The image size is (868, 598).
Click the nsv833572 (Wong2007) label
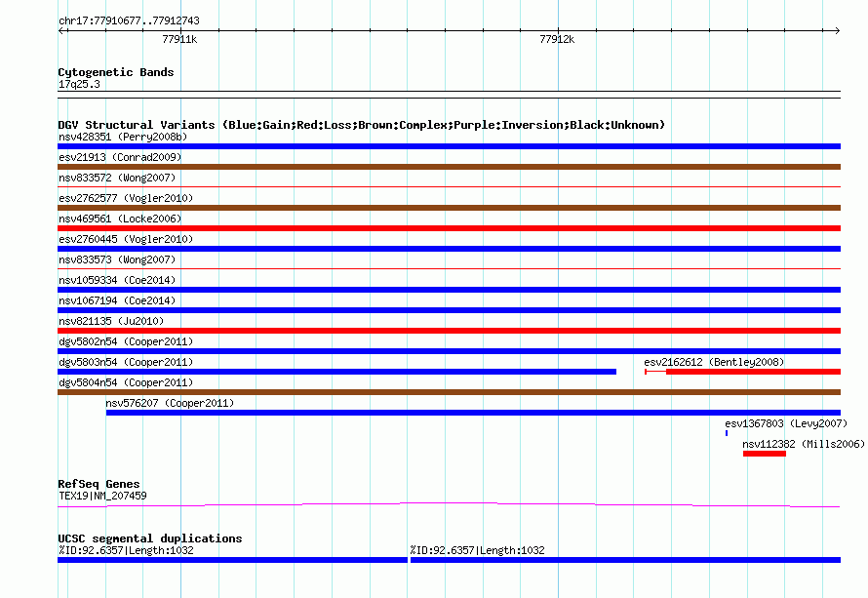[x=117, y=178]
